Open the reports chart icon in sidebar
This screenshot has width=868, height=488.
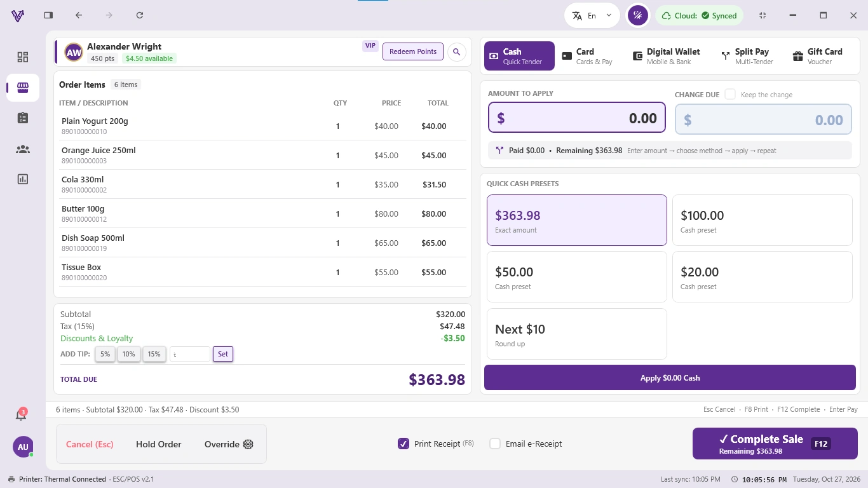click(23, 179)
